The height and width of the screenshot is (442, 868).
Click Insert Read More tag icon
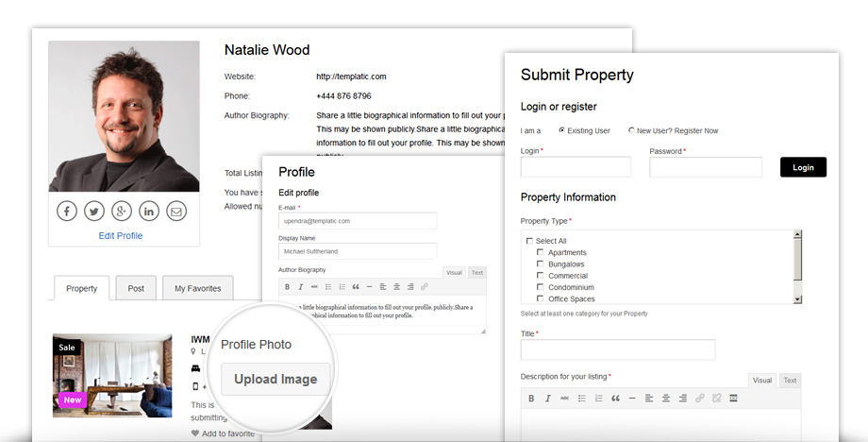point(733,399)
